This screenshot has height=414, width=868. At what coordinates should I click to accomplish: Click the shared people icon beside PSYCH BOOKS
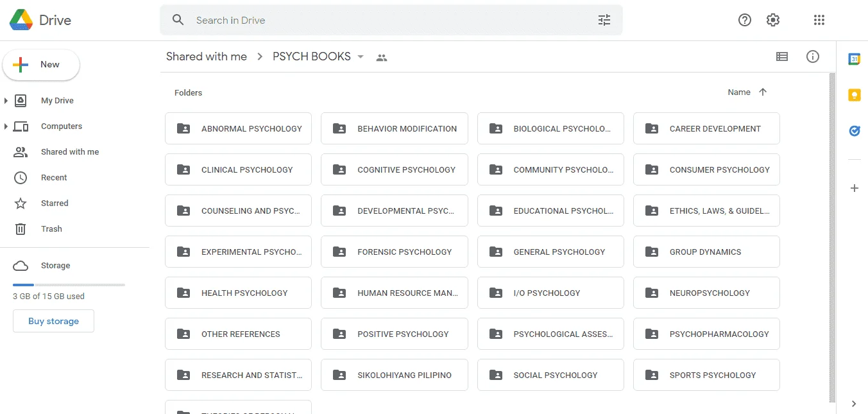(382, 58)
